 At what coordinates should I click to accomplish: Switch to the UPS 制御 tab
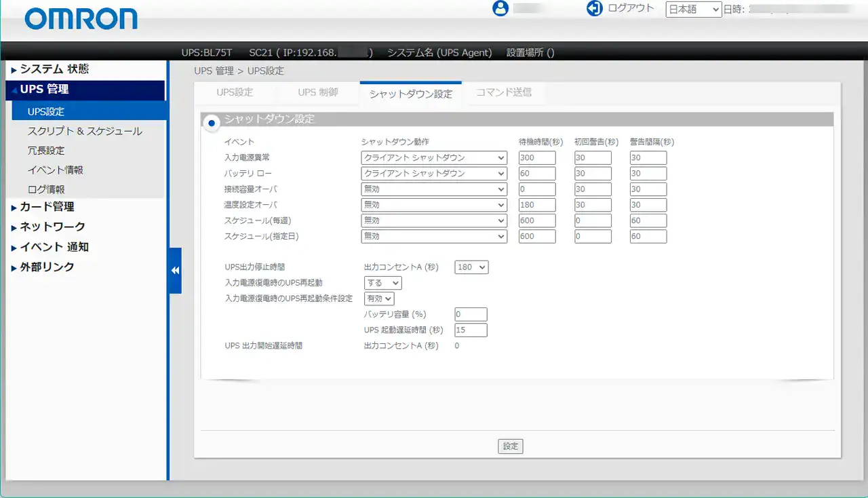click(317, 92)
